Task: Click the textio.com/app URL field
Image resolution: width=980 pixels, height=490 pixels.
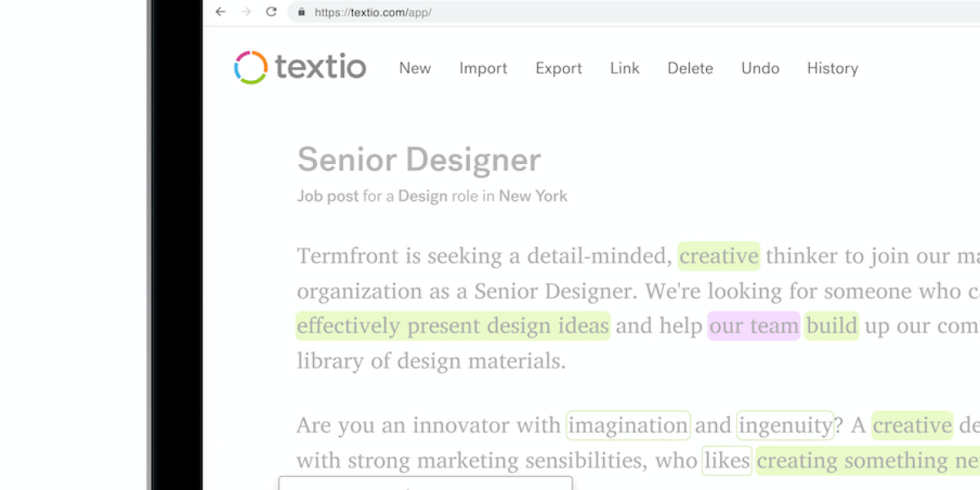Action: 373,12
